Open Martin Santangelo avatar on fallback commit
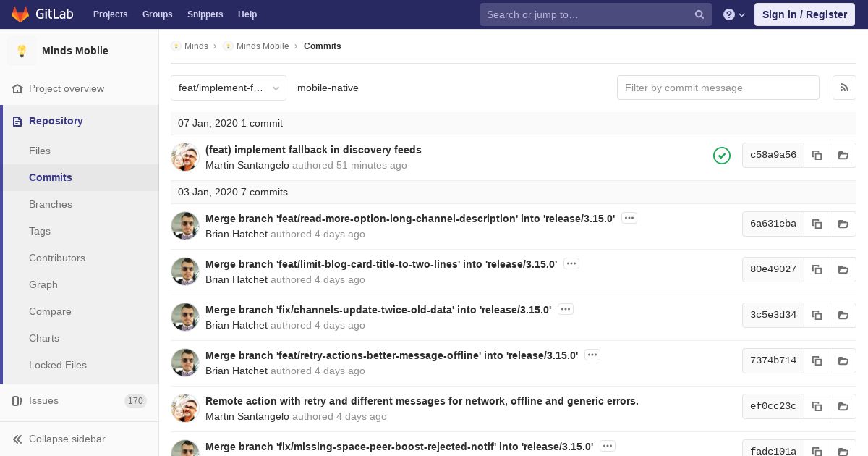Screen dimensions: 868x456 pos(185,157)
